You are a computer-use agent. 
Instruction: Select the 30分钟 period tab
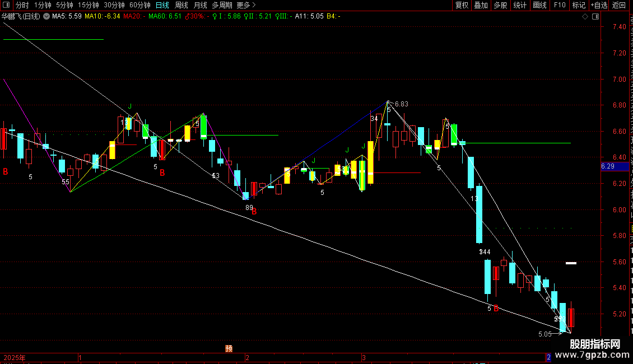point(114,5)
